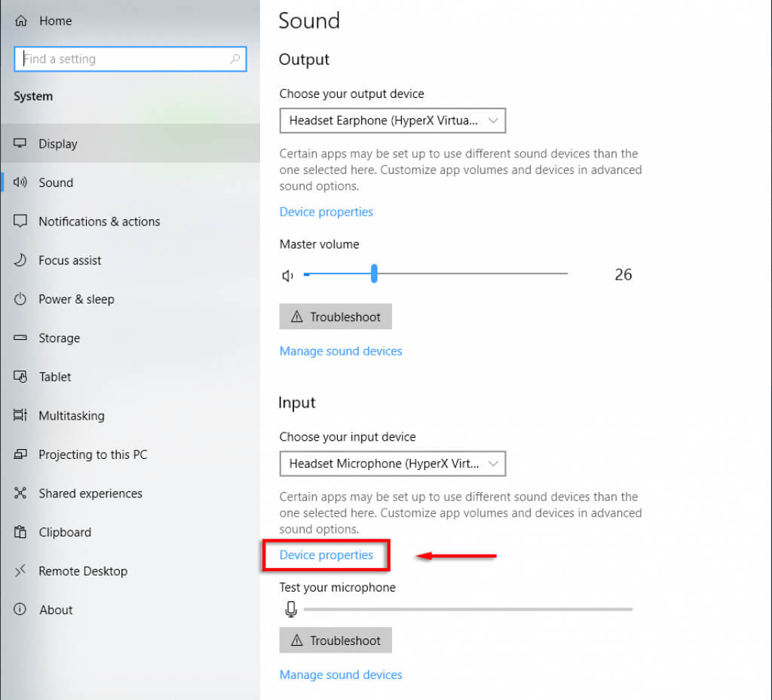Open the output device dropdown
Viewport: 772px width, 700px height.
(392, 121)
